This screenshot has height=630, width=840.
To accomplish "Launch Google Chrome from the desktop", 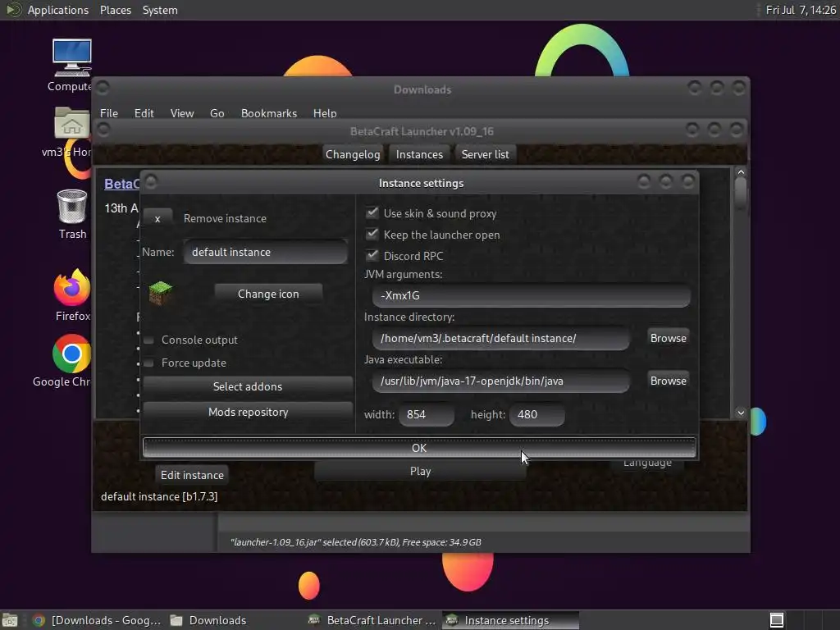I will pyautogui.click(x=71, y=354).
